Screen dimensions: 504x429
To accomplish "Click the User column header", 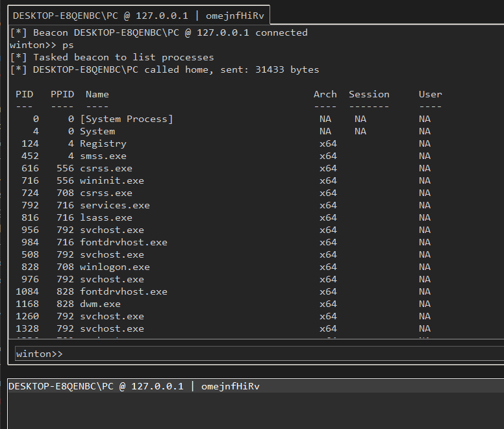I will 431,94.
